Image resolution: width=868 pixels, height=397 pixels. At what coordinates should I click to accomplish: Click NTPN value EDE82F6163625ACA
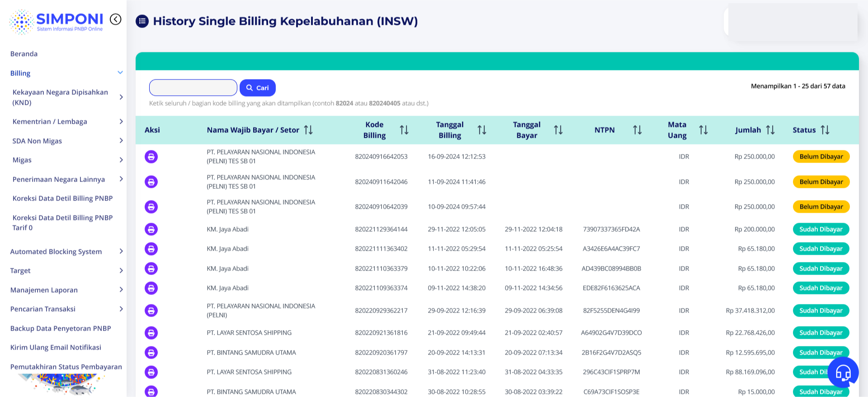pos(611,288)
